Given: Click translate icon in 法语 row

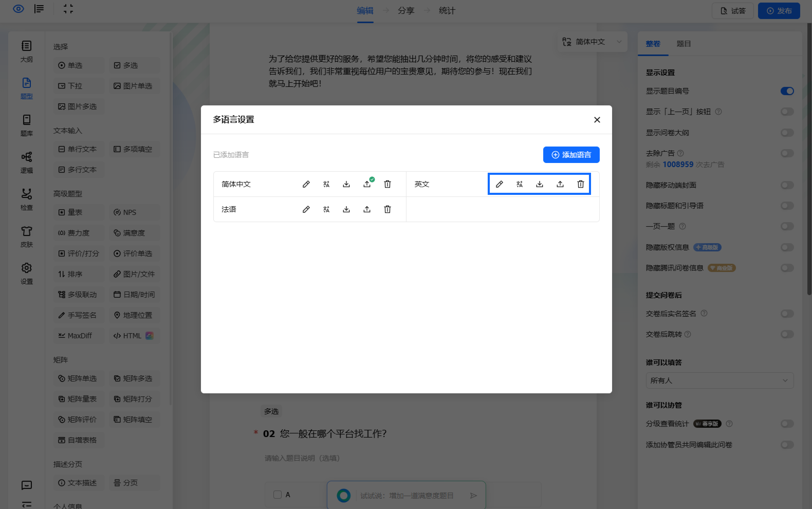Looking at the screenshot, I should coord(326,210).
